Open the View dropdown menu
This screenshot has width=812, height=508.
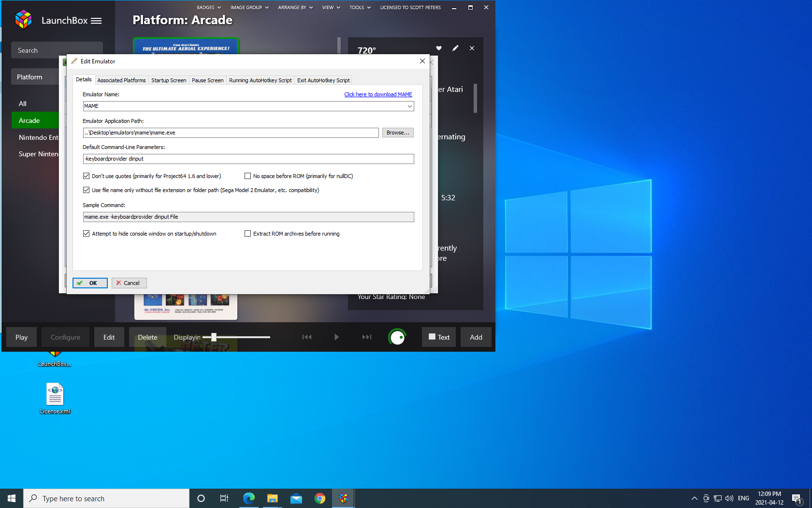click(x=331, y=7)
